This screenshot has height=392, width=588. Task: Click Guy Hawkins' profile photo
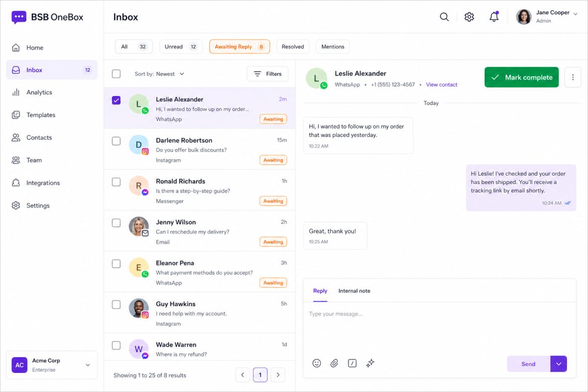point(139,309)
